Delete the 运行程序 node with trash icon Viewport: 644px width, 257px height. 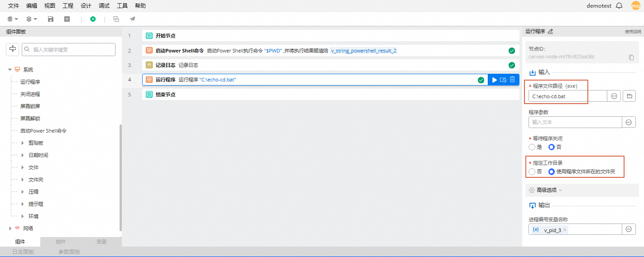pos(512,80)
